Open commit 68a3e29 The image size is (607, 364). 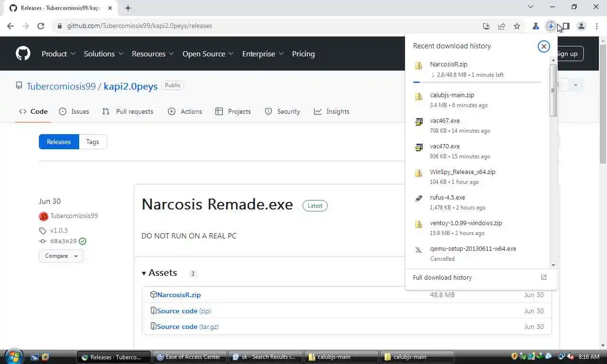click(x=63, y=241)
